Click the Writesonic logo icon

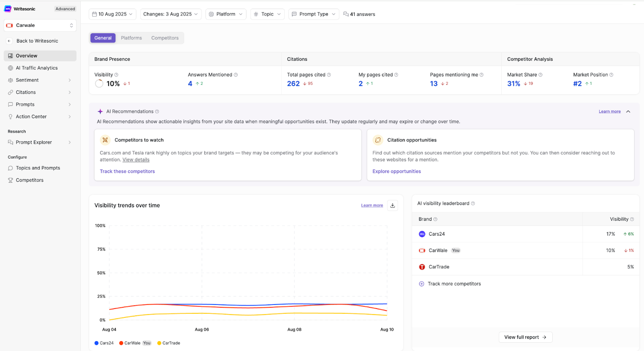tap(8, 9)
